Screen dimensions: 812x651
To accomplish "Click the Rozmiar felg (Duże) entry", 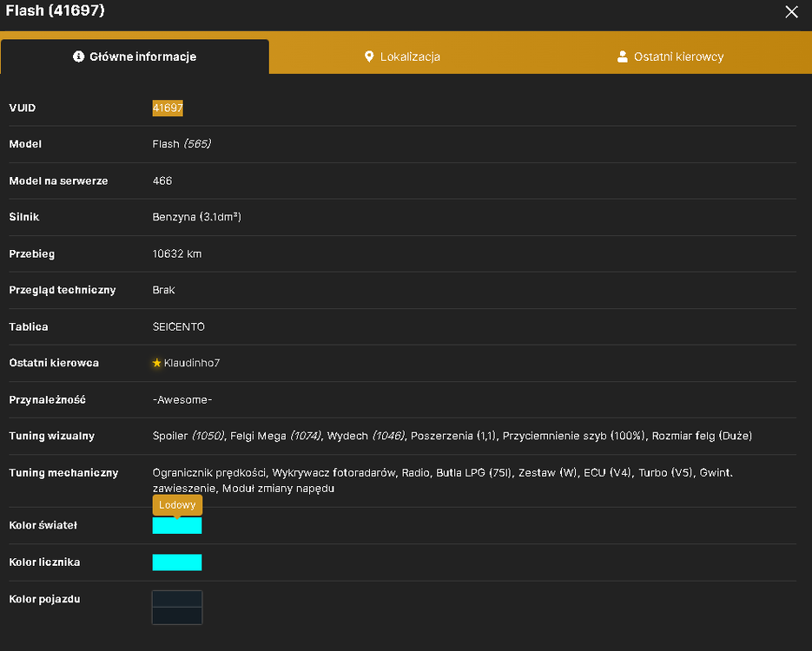I will click(702, 436).
